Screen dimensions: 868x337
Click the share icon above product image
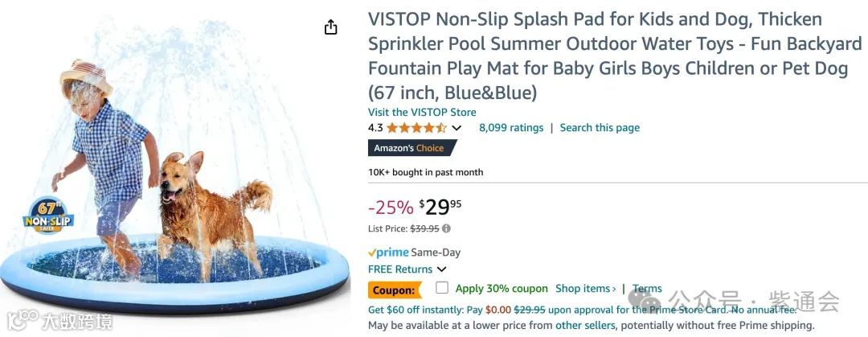[330, 27]
